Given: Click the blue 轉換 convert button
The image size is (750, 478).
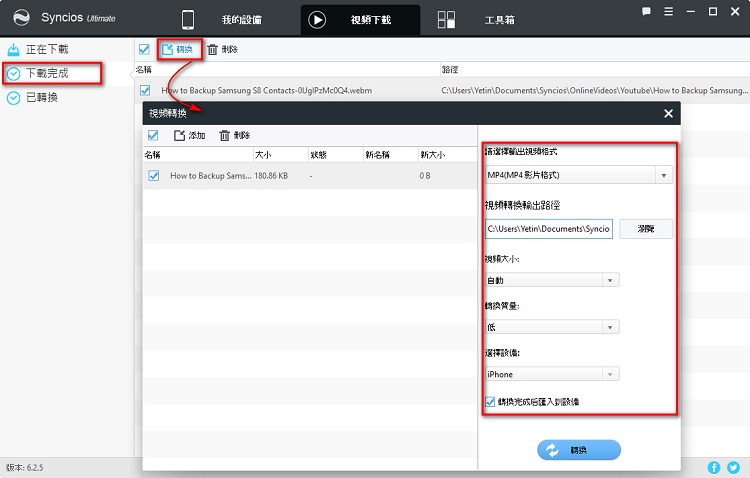Looking at the screenshot, I should pyautogui.click(x=579, y=450).
